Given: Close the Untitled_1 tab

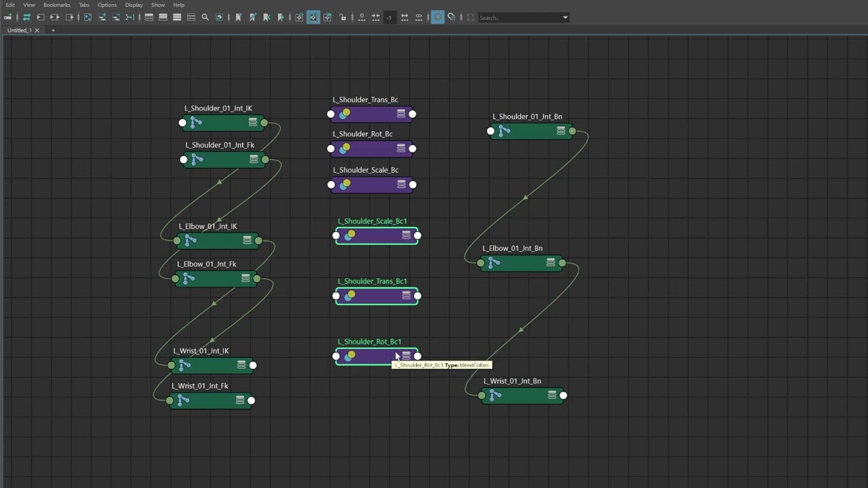Looking at the screenshot, I should tap(37, 30).
